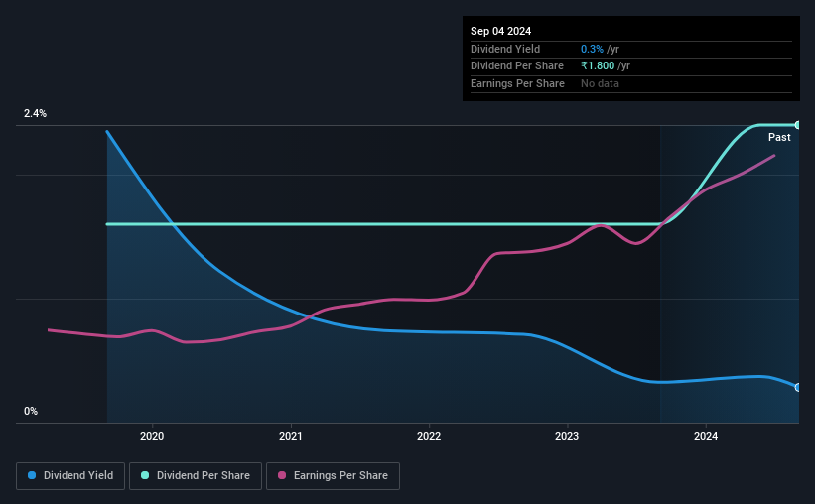Click the 2.4% y-axis label

tap(35, 113)
